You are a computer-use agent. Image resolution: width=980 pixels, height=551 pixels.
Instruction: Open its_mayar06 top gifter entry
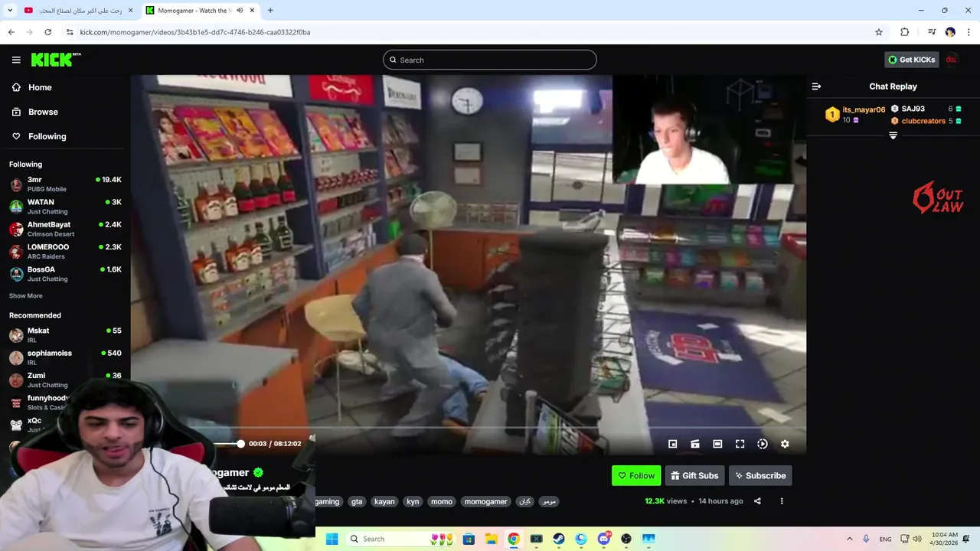click(x=855, y=115)
